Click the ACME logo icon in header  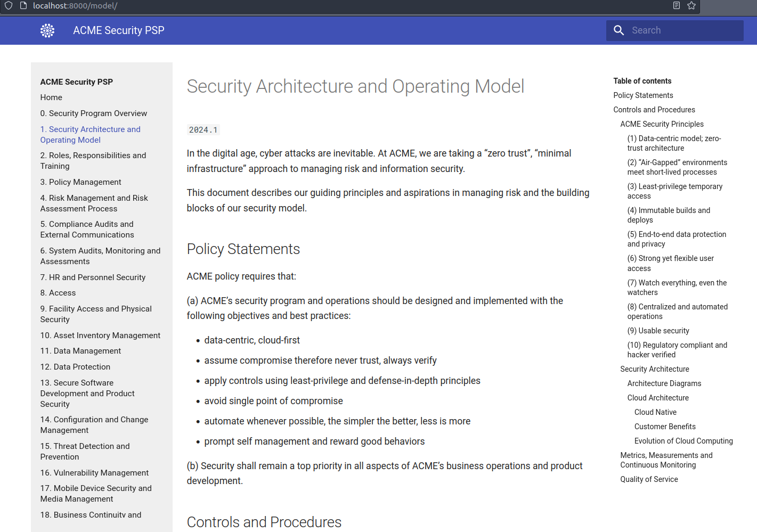pyautogui.click(x=47, y=31)
